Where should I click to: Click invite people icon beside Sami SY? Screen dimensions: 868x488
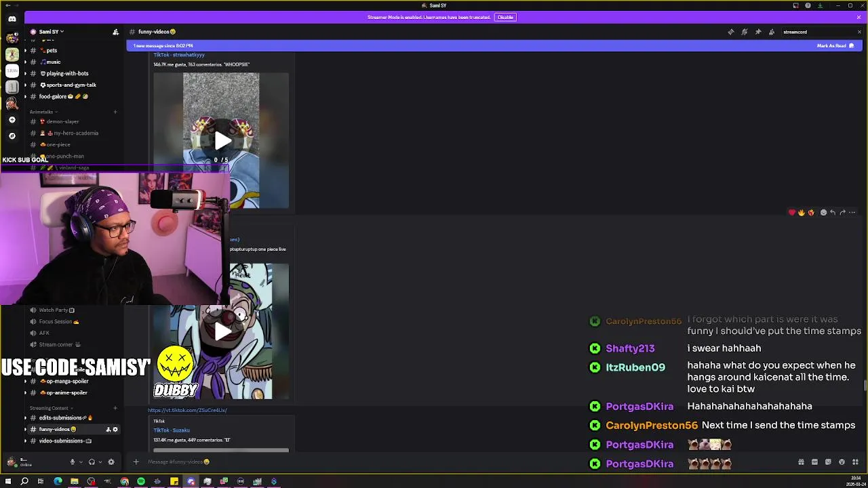pyautogui.click(x=115, y=32)
